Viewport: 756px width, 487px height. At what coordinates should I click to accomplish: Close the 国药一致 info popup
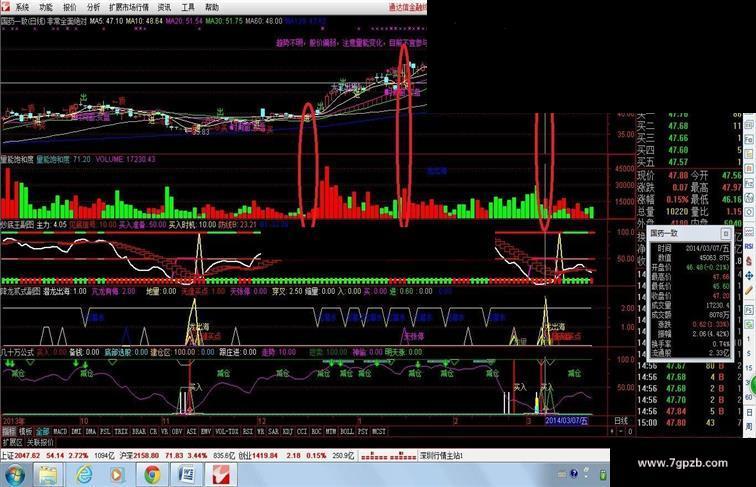point(726,234)
